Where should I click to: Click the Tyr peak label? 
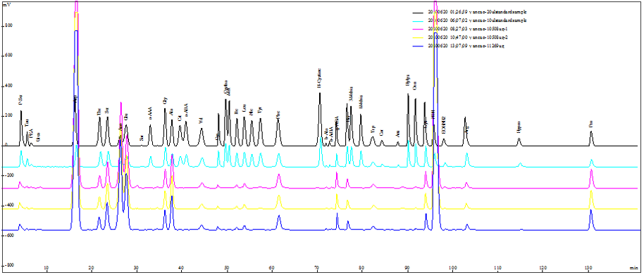coord(259,110)
